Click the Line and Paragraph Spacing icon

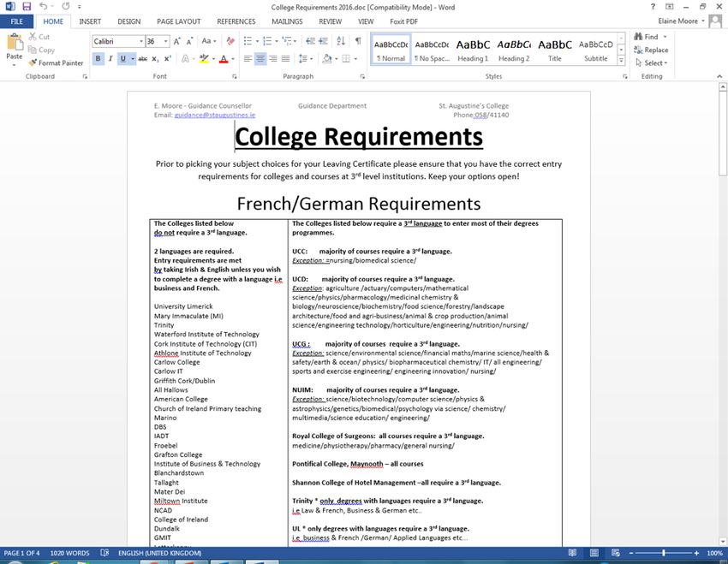pyautogui.click(x=302, y=58)
